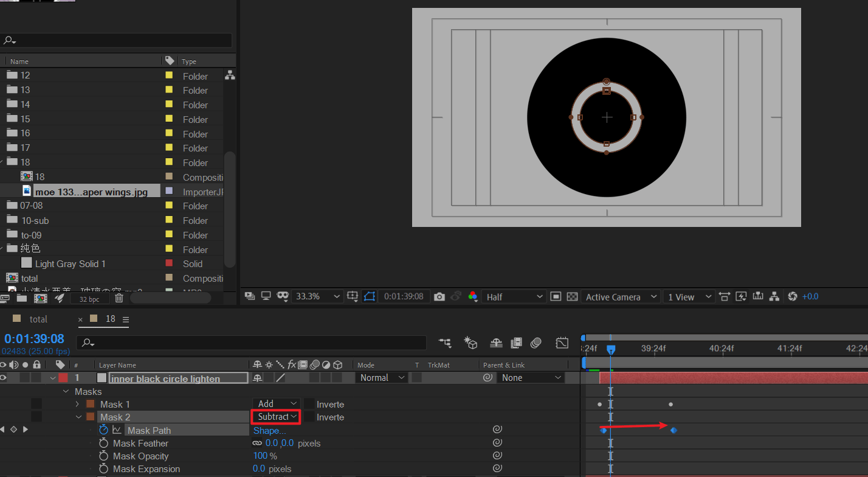This screenshot has width=868, height=477.
Task: Expand Mask 1 properties
Action: point(77,404)
